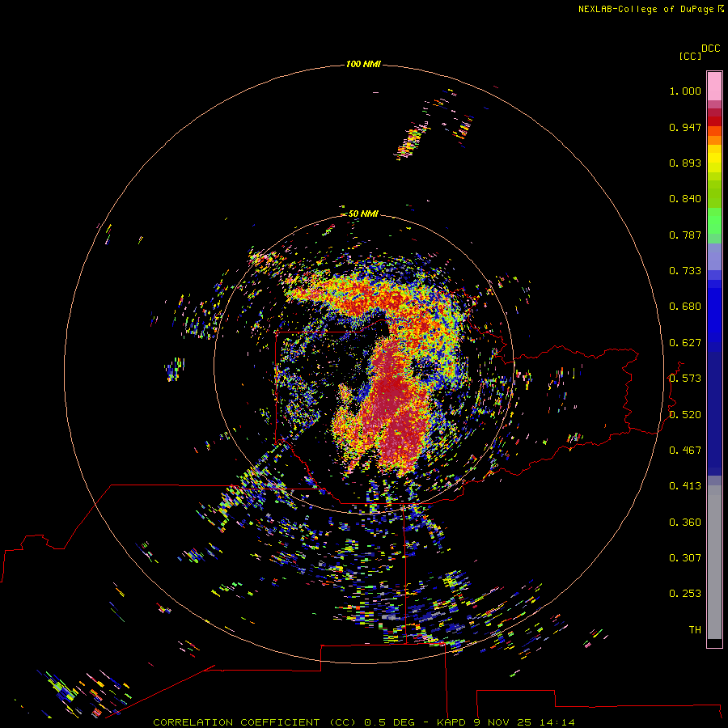Select the 0.787 scale value
This screenshot has width=728, height=728.
[x=685, y=235]
